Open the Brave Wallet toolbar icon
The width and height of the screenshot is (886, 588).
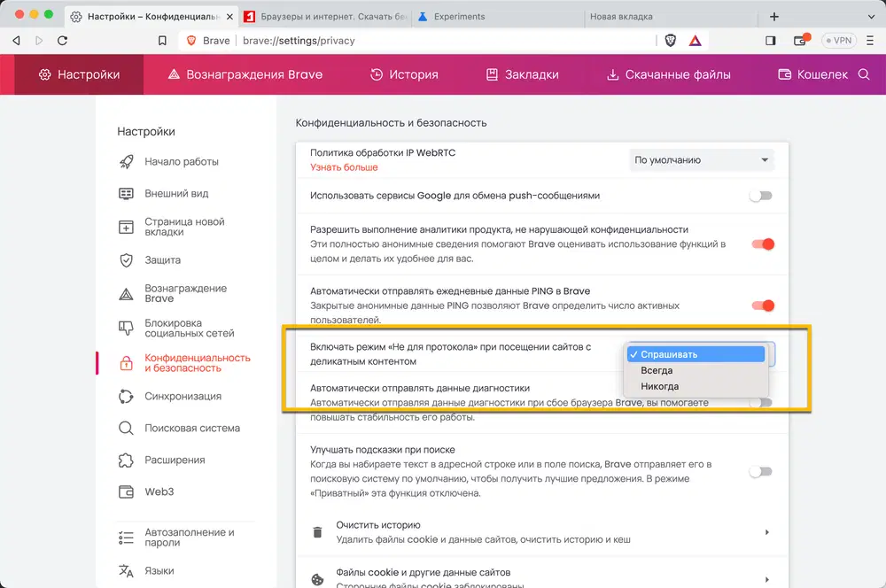pyautogui.click(x=801, y=40)
